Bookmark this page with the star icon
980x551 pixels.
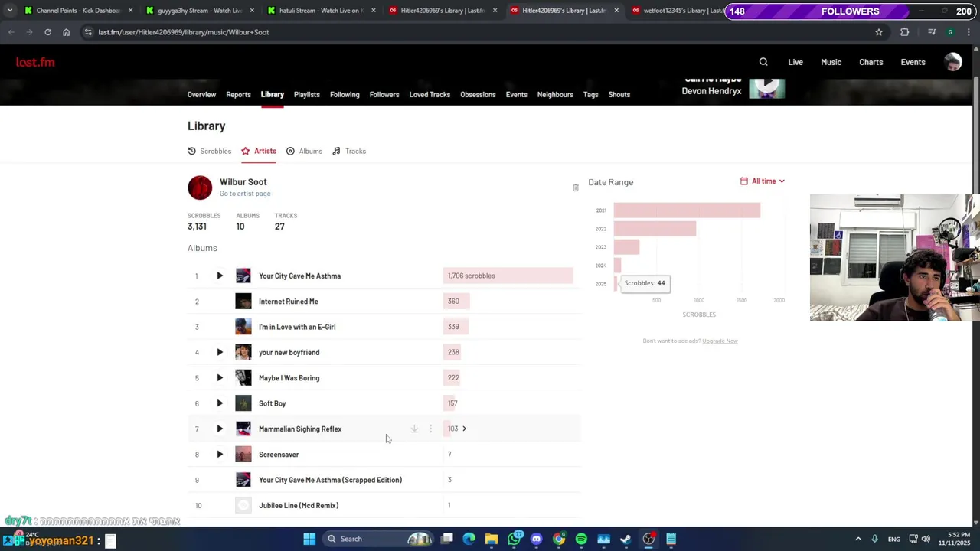(879, 32)
